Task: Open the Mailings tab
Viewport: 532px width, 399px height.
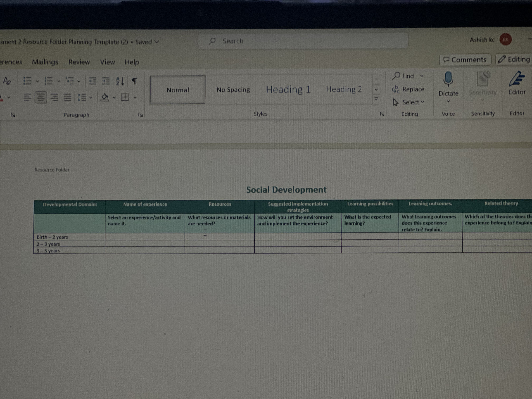Action: [45, 62]
